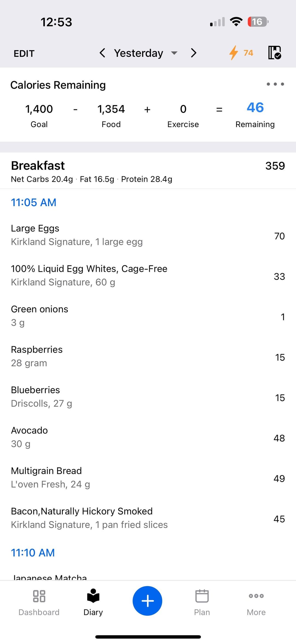This screenshot has width=296, height=644.
Task: Open the complete diary notebook icon
Action: 274,53
